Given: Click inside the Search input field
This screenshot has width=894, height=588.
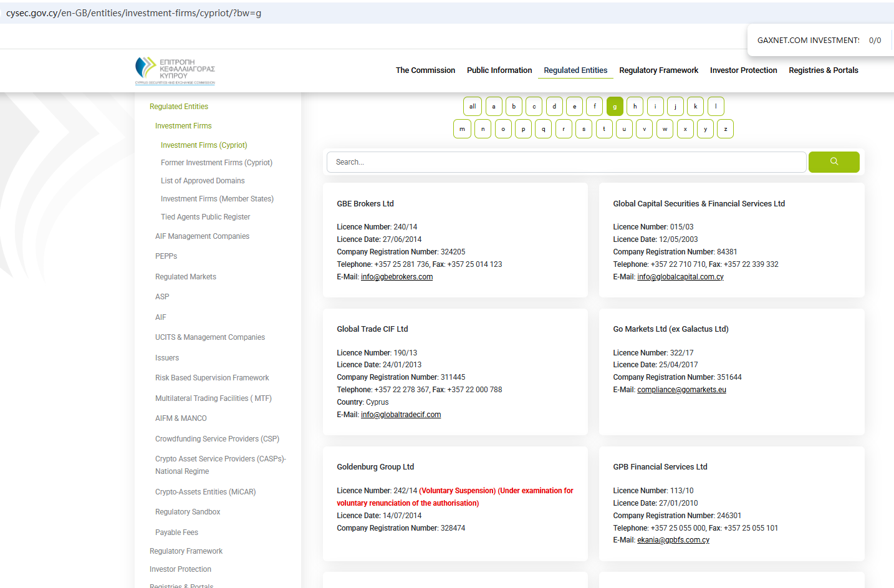Looking at the screenshot, I should [566, 162].
